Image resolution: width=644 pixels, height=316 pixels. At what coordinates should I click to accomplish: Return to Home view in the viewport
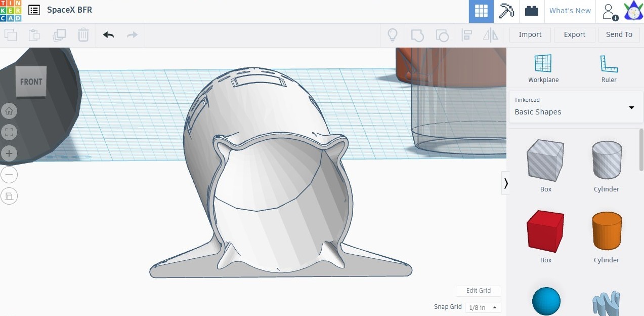coord(9,110)
